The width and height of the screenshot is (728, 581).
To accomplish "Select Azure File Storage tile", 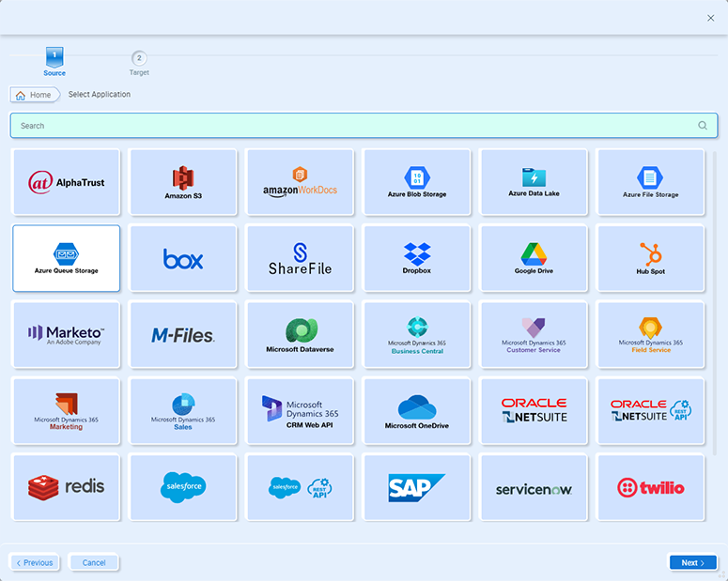I will [651, 182].
